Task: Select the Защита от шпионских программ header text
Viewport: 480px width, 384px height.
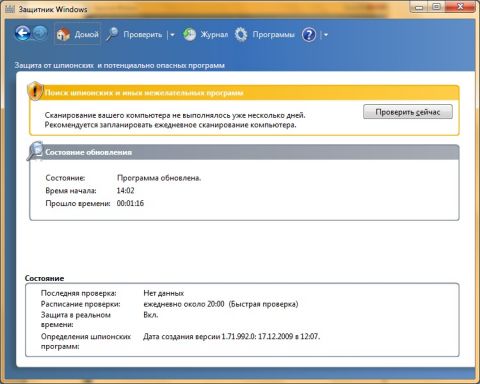Action: 119,65
